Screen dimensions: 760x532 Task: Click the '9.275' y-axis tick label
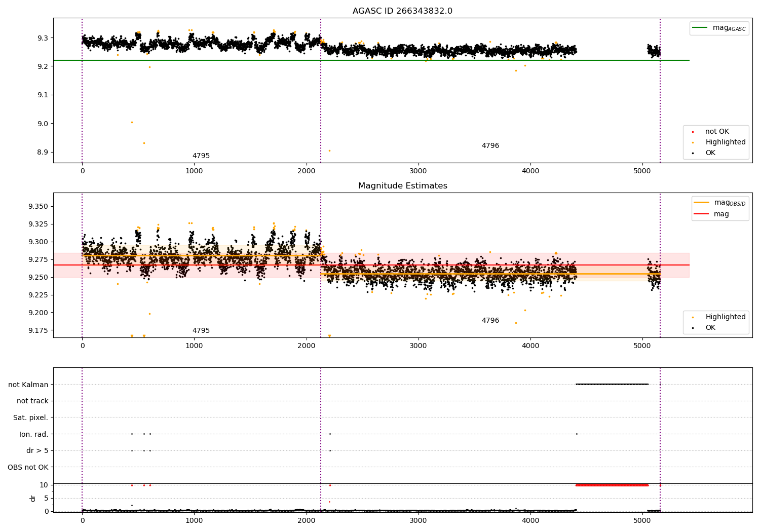click(x=38, y=259)
